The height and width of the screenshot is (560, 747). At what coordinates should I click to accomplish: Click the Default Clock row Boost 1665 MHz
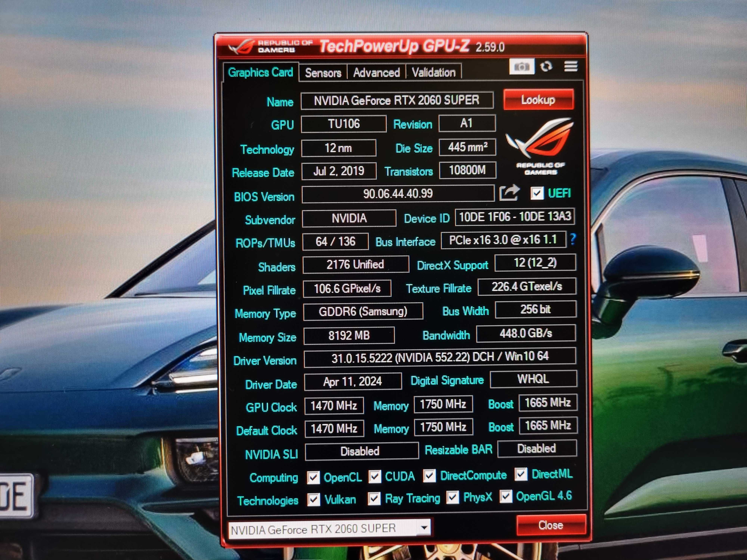[548, 425]
